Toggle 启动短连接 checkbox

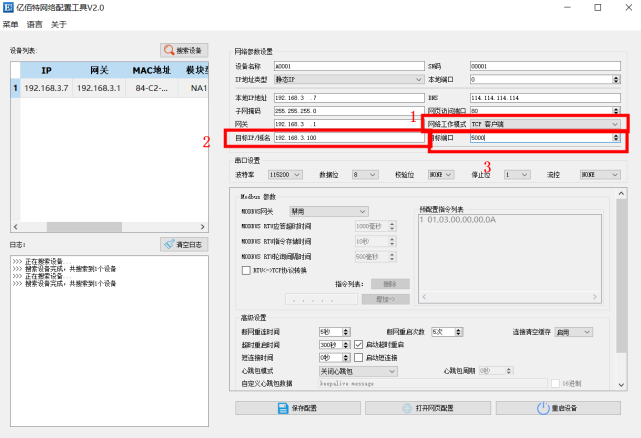tap(359, 358)
